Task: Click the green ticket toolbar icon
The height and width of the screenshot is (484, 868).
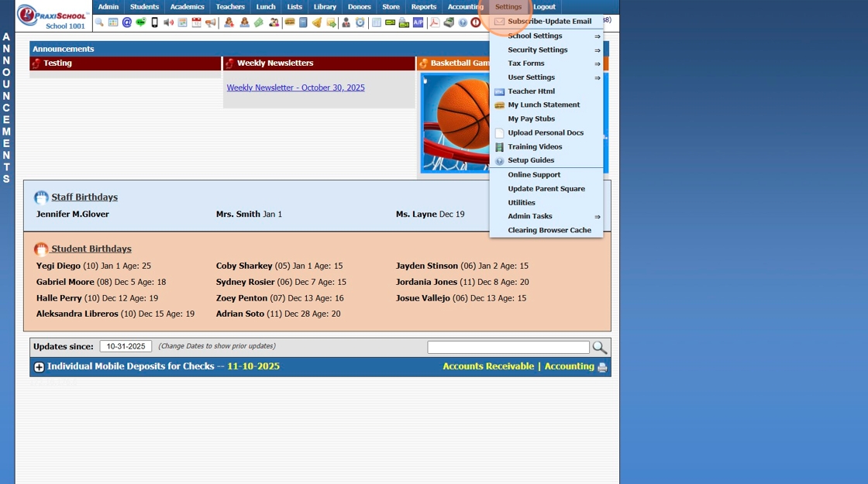Action: click(259, 22)
